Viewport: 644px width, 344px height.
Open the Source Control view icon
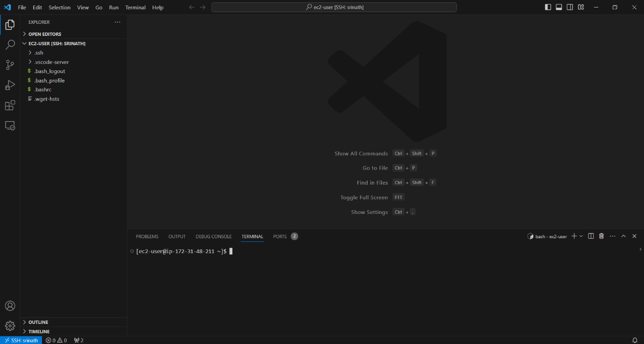tap(10, 65)
